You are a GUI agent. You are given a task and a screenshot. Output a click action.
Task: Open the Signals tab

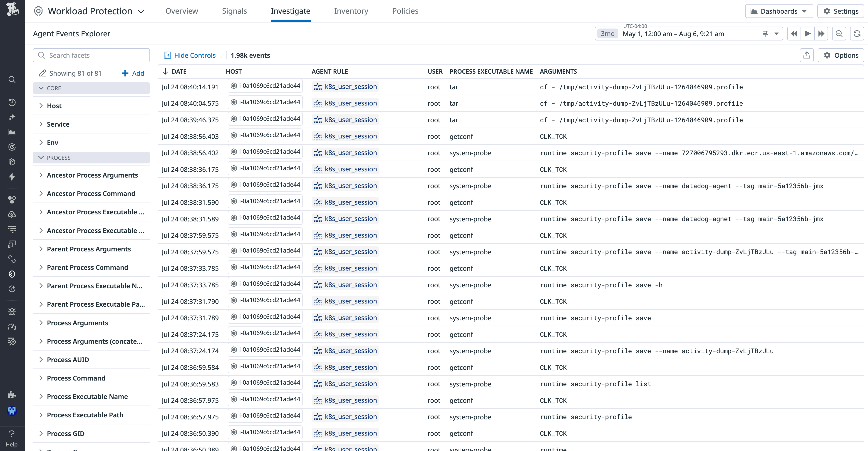[234, 11]
